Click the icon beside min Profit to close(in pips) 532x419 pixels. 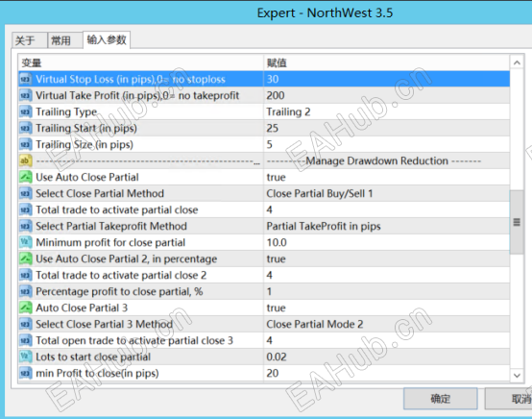click(x=25, y=373)
